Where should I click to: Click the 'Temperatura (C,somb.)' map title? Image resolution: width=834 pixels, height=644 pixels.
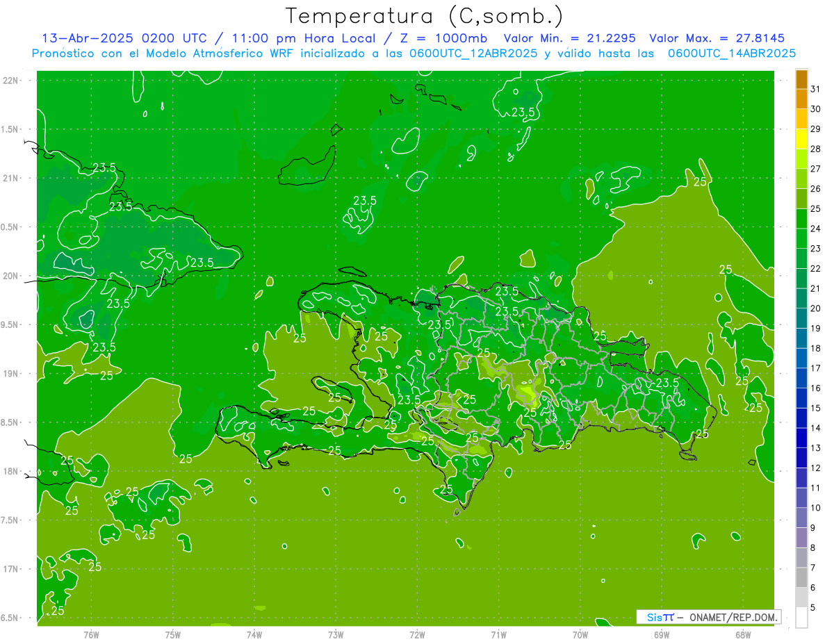tap(424, 15)
